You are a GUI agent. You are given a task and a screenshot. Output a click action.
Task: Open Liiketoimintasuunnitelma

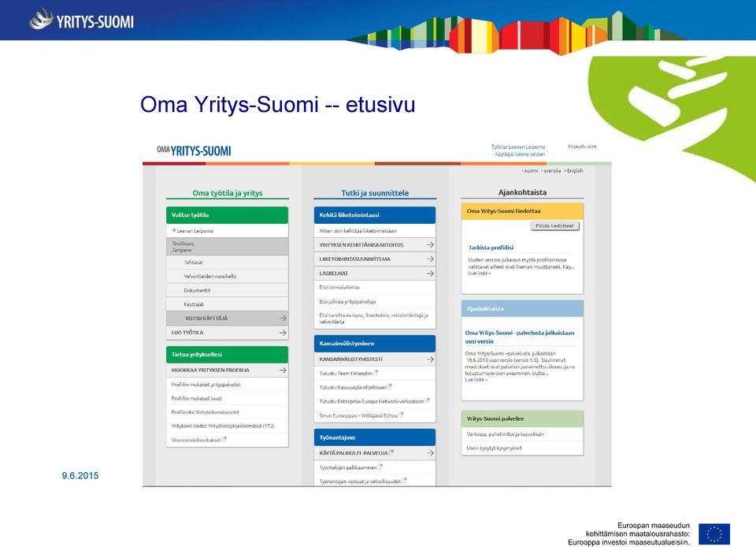click(375, 259)
